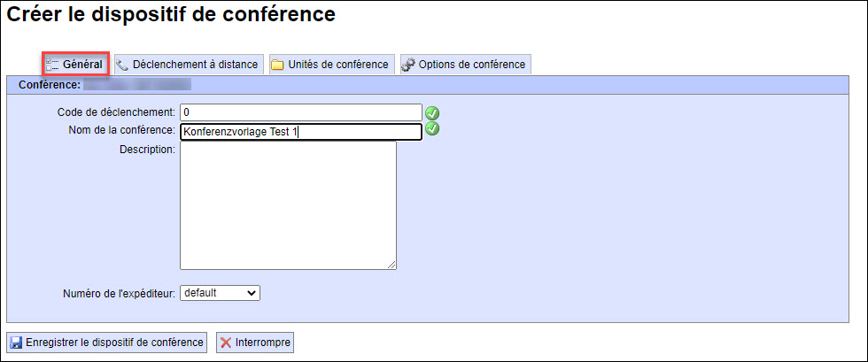The height and width of the screenshot is (362, 868).
Task: Click the phone icon on Déclenchement à distance
Action: tap(122, 65)
